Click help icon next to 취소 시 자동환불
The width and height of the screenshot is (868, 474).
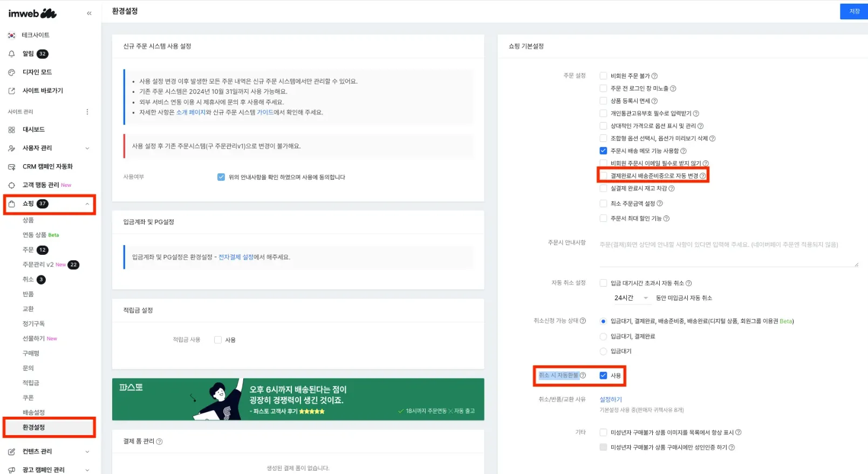[583, 375]
